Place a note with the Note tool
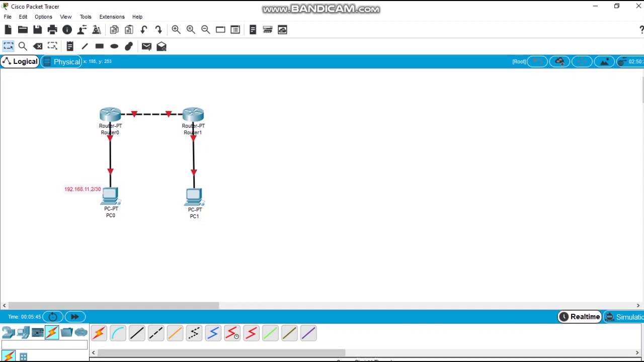Screen dimensions: 644x362 70,46
